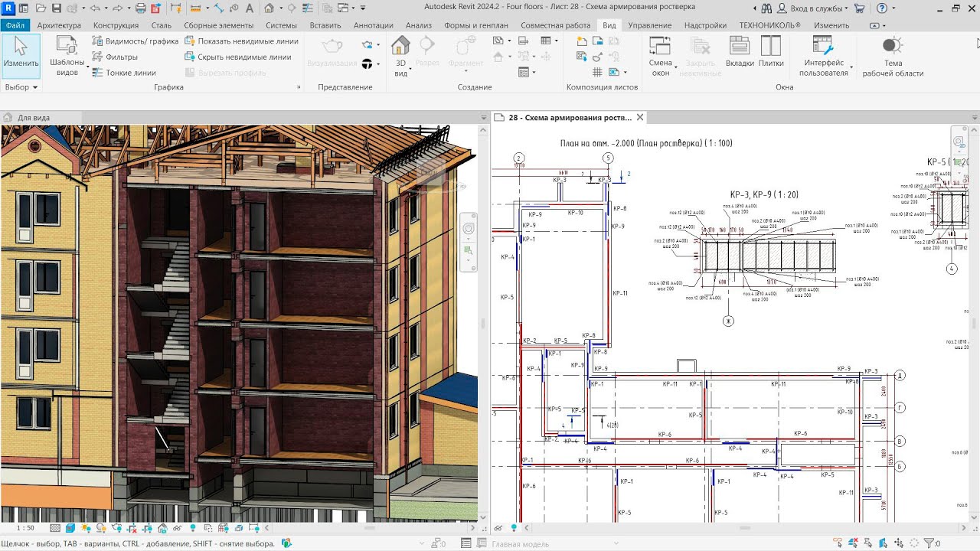The image size is (980, 551).
Task: Toggle Тема рабочей области theme
Action: [x=893, y=57]
